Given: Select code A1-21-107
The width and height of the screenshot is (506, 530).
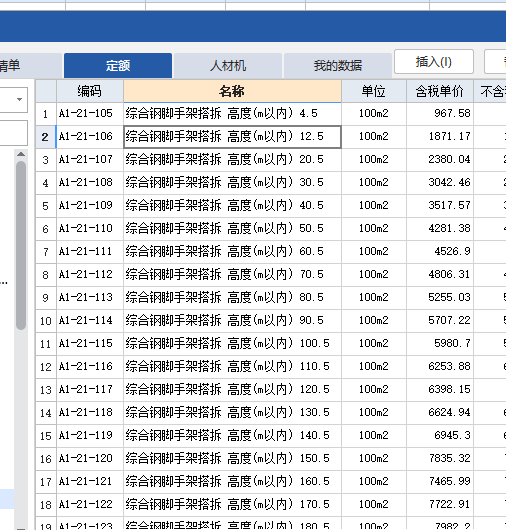Looking at the screenshot, I should pyautogui.click(x=86, y=159).
